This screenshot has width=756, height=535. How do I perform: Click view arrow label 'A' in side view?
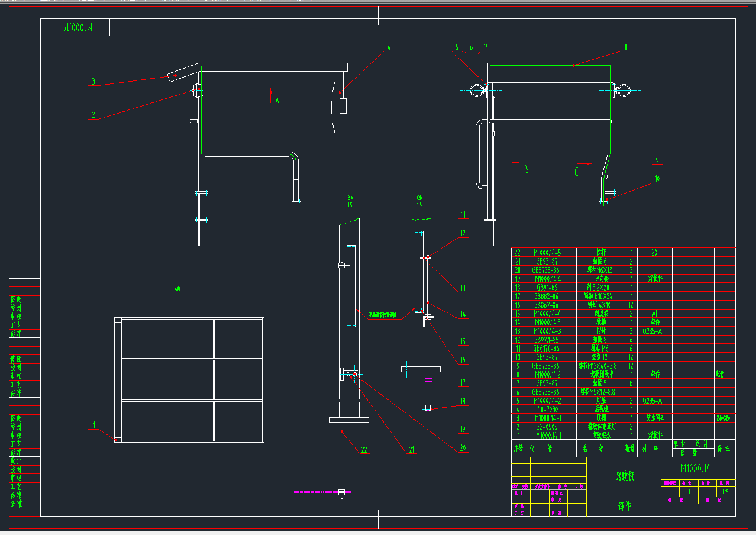pos(277,102)
